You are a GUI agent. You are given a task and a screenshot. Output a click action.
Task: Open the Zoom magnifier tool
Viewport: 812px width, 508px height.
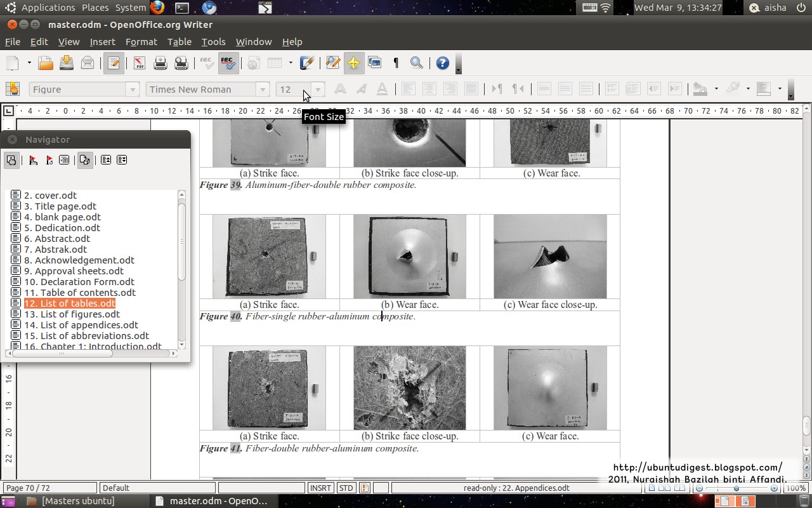417,63
